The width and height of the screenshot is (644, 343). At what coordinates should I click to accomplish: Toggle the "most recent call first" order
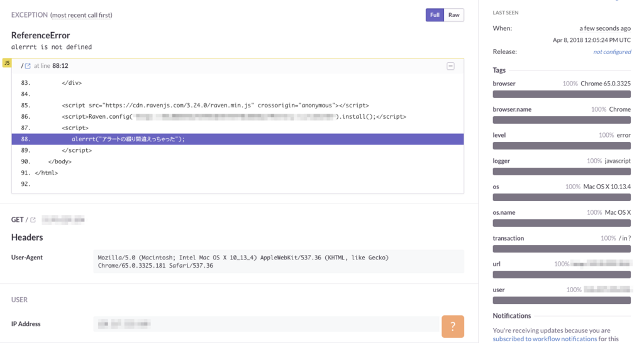click(x=81, y=15)
